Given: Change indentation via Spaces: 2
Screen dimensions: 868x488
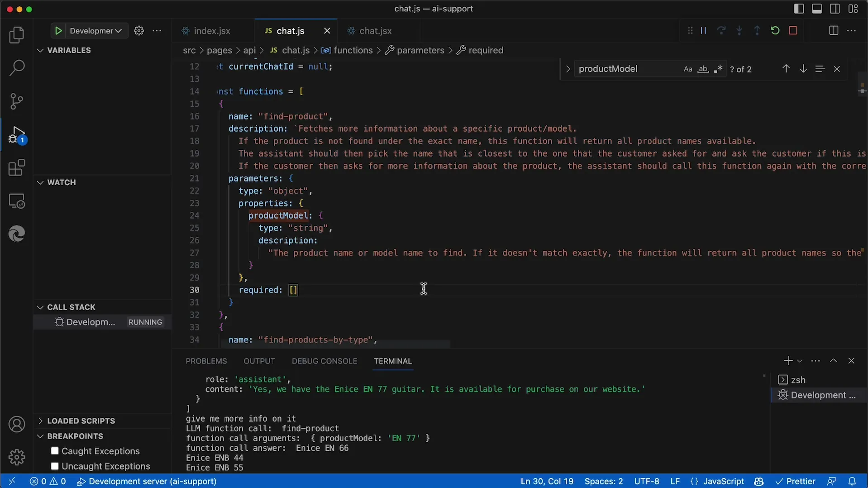Looking at the screenshot, I should 604,481.
